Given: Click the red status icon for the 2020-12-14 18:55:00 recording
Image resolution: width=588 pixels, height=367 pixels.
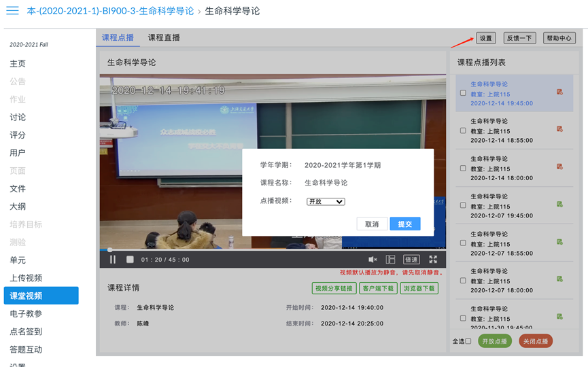Looking at the screenshot, I should click(x=559, y=128).
